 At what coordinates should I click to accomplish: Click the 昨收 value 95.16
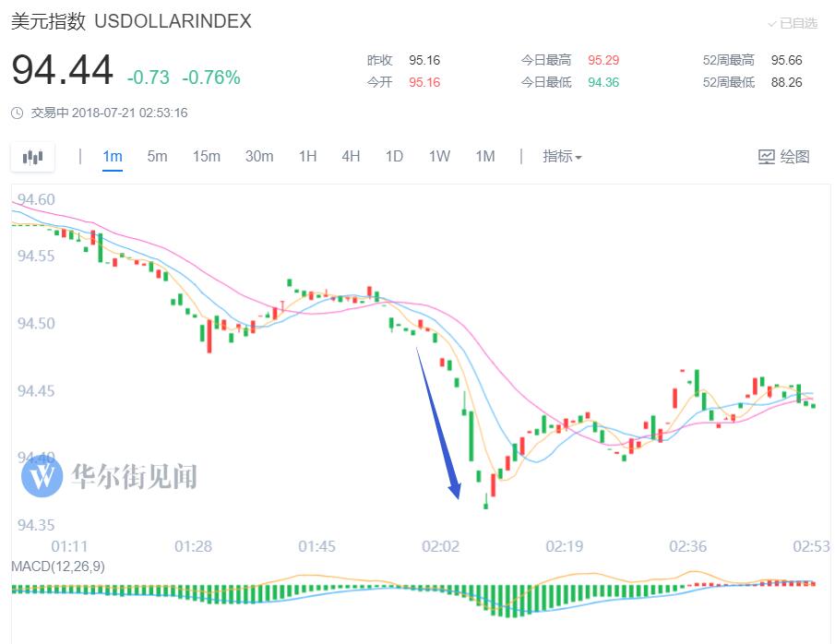424,60
